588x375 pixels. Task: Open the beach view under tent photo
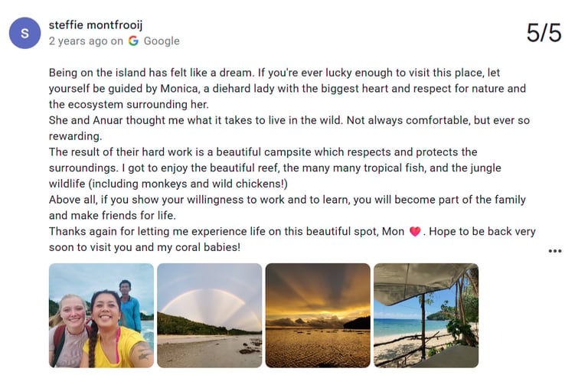[x=426, y=315]
